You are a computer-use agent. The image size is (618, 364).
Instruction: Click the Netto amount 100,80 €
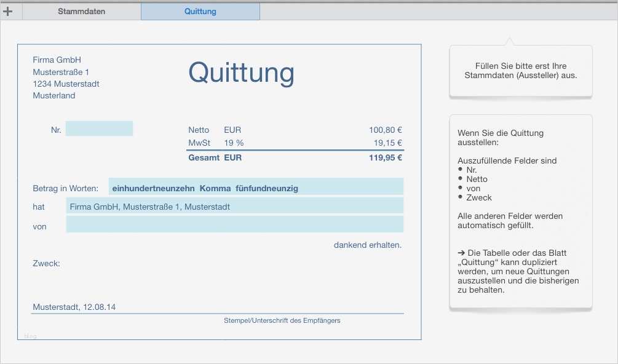click(x=386, y=130)
